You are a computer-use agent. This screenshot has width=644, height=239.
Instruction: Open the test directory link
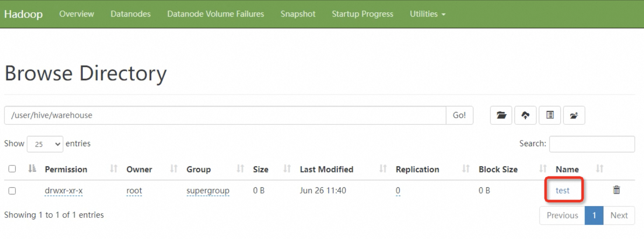[x=562, y=190]
